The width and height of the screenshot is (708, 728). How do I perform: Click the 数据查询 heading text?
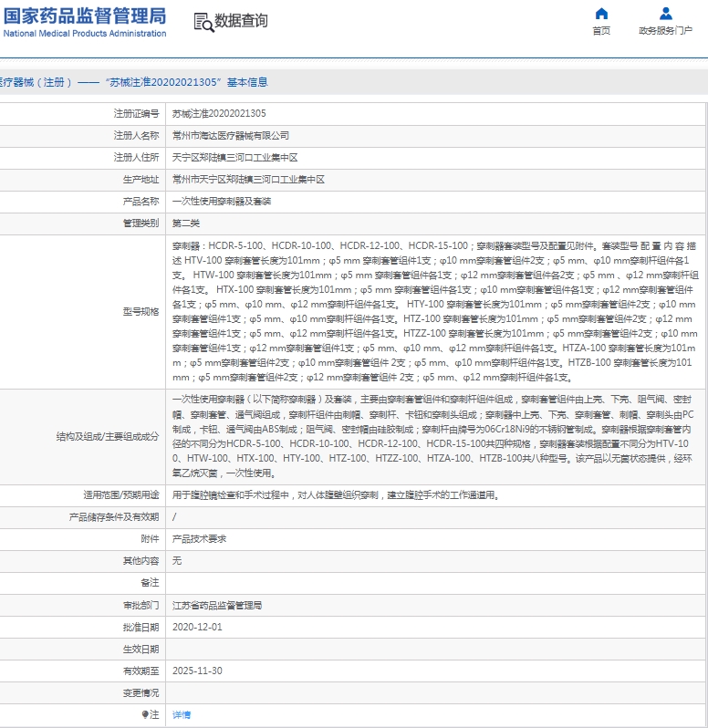pyautogui.click(x=241, y=21)
